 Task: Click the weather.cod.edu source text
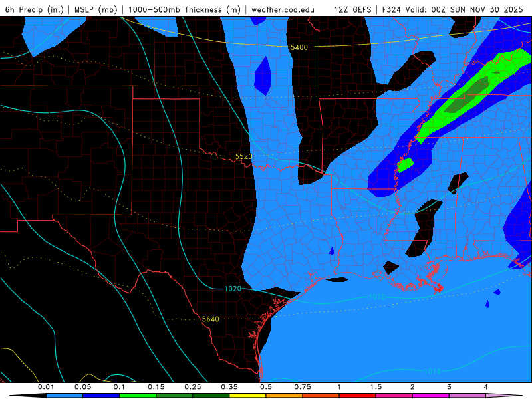[x=283, y=9]
